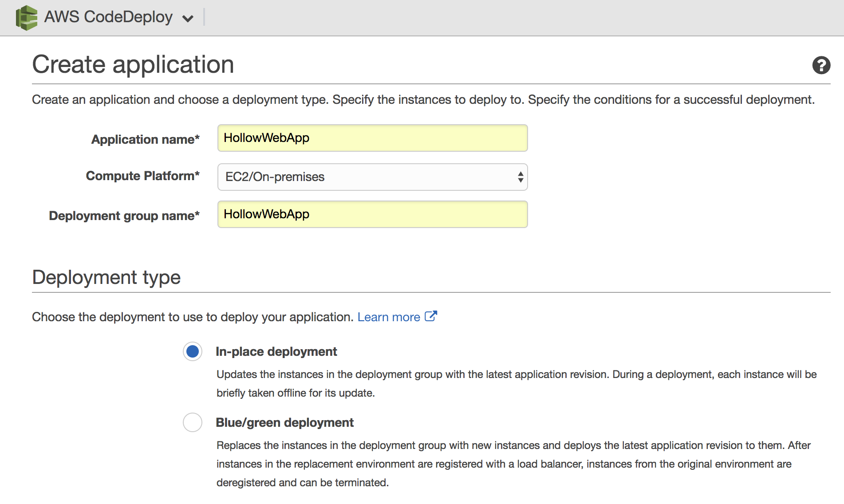Click the external link icon after Learn more
Image resolution: width=844 pixels, height=504 pixels.
(x=431, y=316)
